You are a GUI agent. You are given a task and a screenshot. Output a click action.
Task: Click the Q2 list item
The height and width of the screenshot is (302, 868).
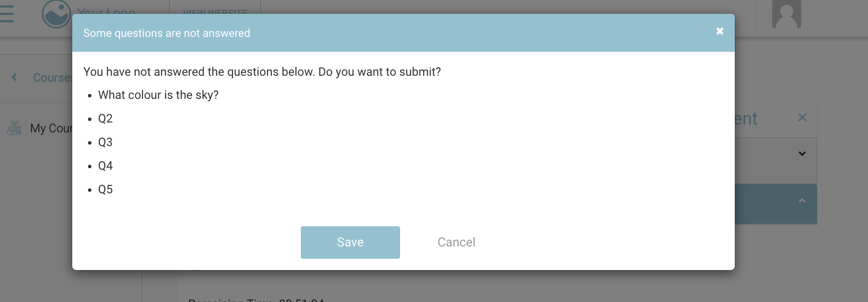(105, 118)
